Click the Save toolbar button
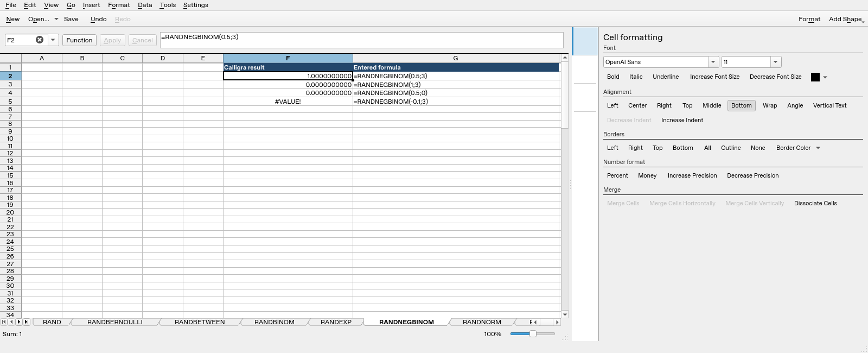 71,19
